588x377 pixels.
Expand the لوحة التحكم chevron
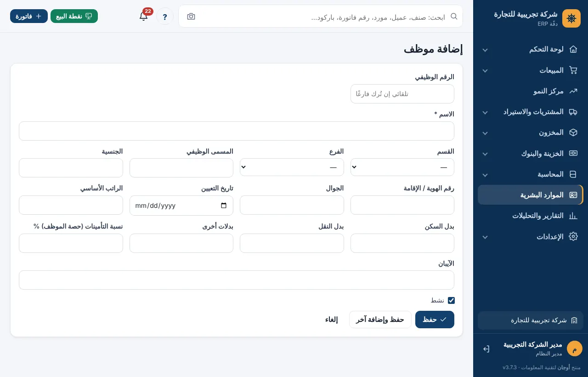[485, 50]
